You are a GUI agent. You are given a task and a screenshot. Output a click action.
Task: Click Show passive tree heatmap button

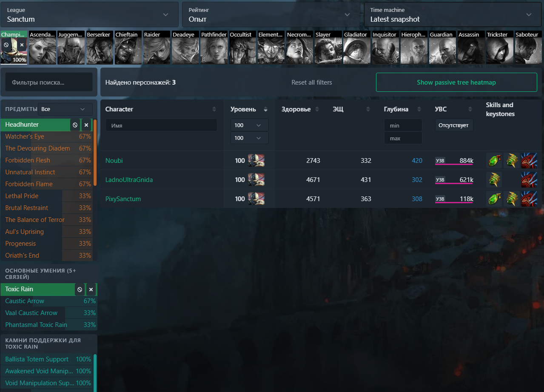(456, 82)
